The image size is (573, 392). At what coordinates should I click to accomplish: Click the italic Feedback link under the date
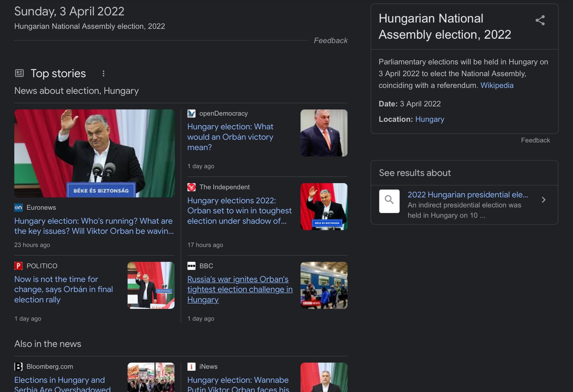pos(330,41)
